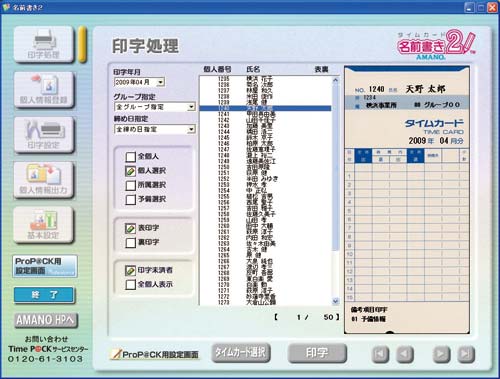Select list row 1264

(x=265, y=249)
